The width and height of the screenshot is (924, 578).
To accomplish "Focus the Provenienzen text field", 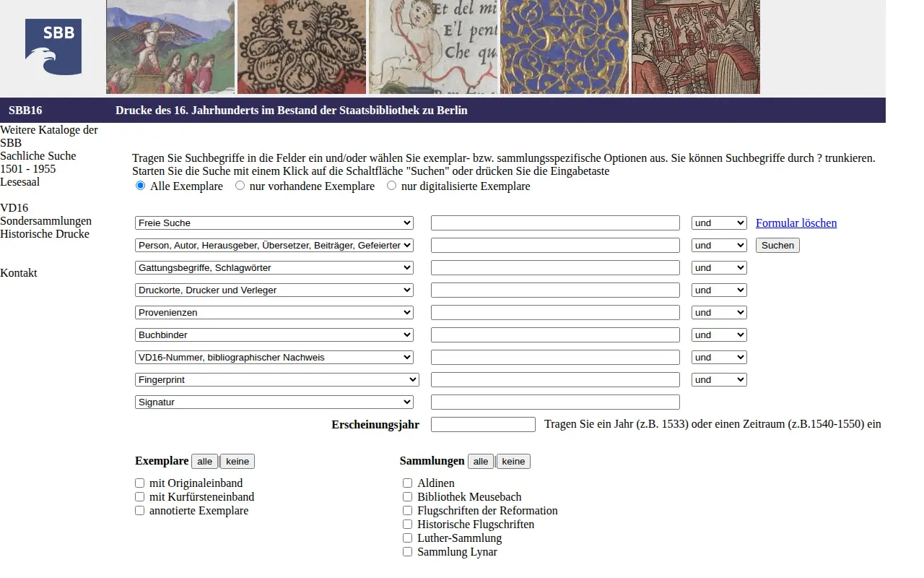I will point(555,313).
